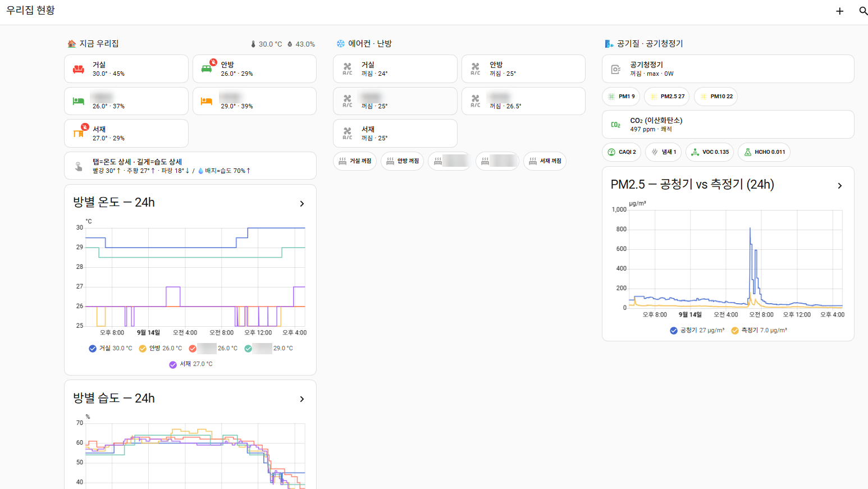Click the thermometer icon next to 30.0 °C
This screenshot has height=489, width=868.
point(253,44)
